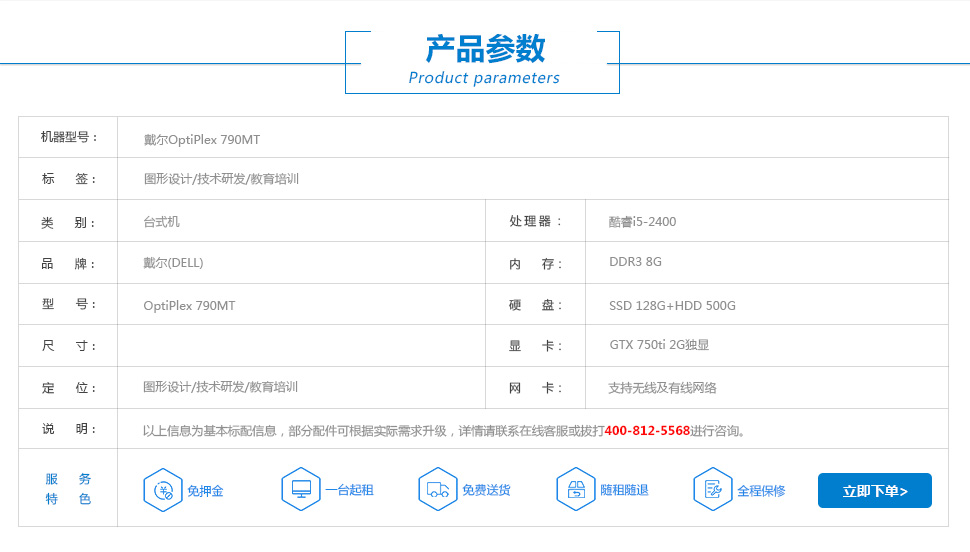The width and height of the screenshot is (970, 552).
Task: Click the 支持无线及有线网络 network value
Action: click(663, 388)
